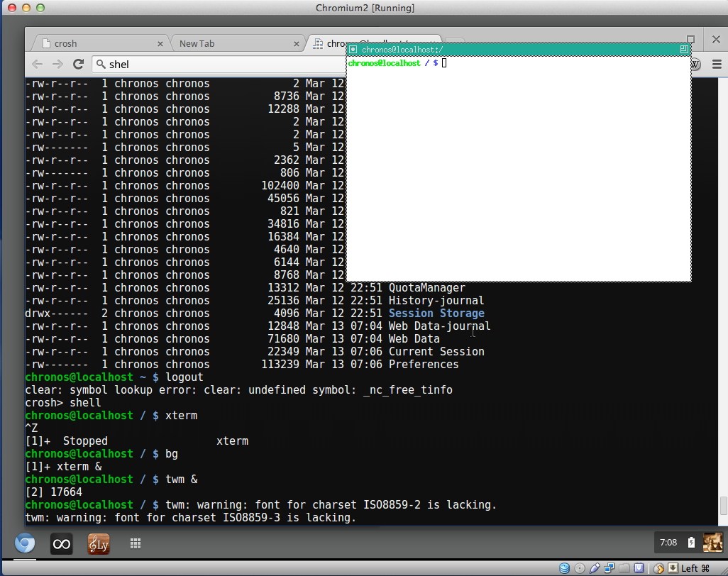Viewport: 728px width, 576px height.
Task: Click the Left ⌘ host key indicator
Action: click(x=695, y=568)
